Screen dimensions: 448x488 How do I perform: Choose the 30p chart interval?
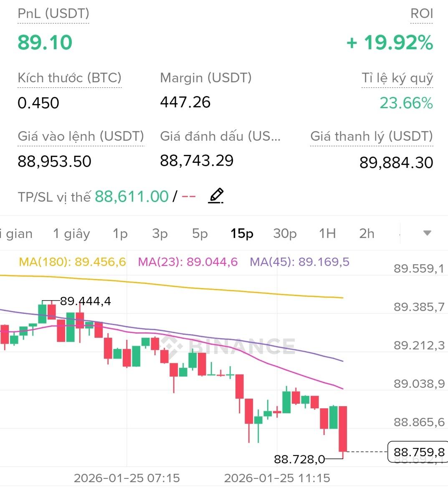(x=285, y=234)
